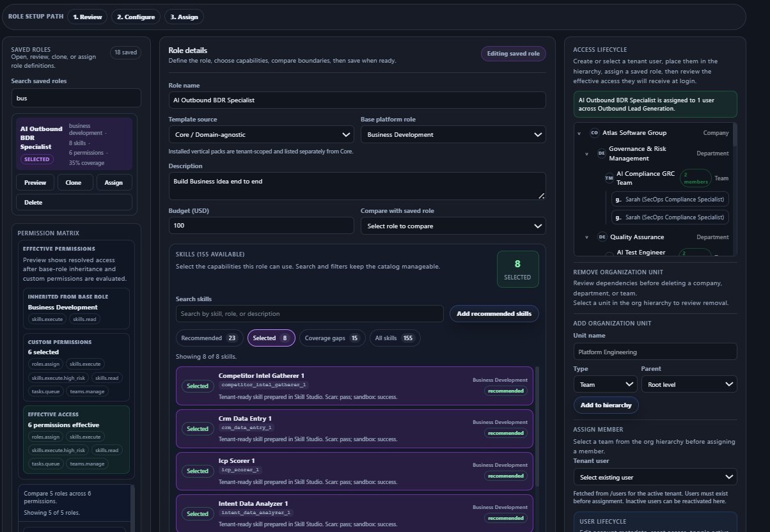Show the Recommended skills filter
Screen dimensions: 770x532
pos(209,338)
